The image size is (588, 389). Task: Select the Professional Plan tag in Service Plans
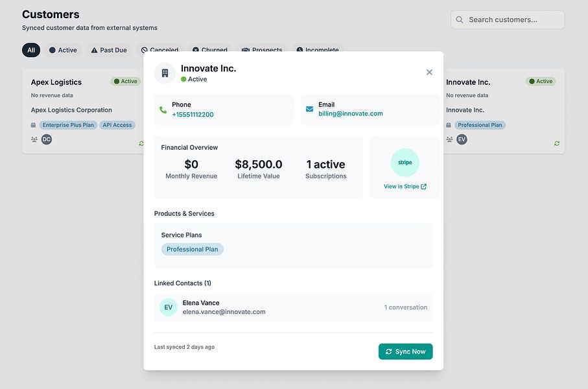pyautogui.click(x=193, y=249)
